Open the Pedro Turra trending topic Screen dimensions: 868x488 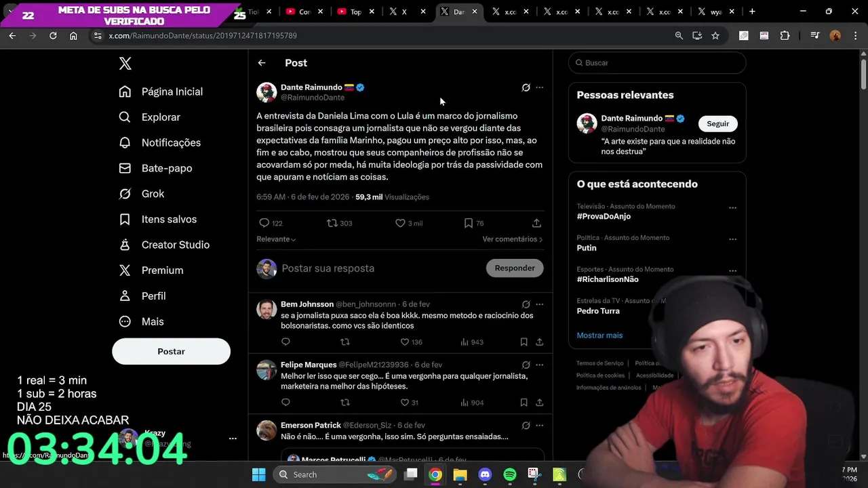[598, 311]
